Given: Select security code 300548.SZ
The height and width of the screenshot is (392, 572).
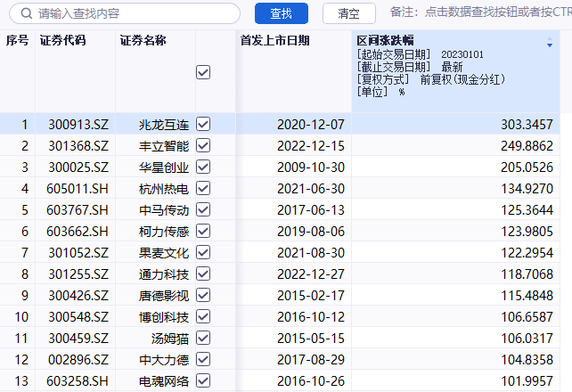Looking at the screenshot, I should click(x=78, y=317).
